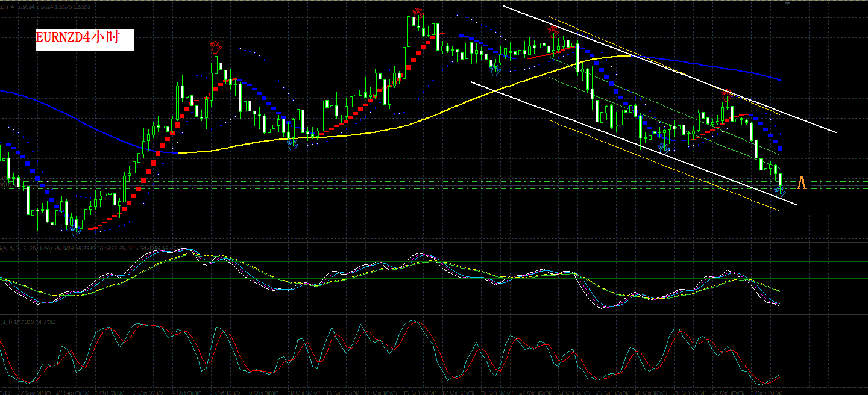Click the blue hand signal beside the A marker

point(780,191)
